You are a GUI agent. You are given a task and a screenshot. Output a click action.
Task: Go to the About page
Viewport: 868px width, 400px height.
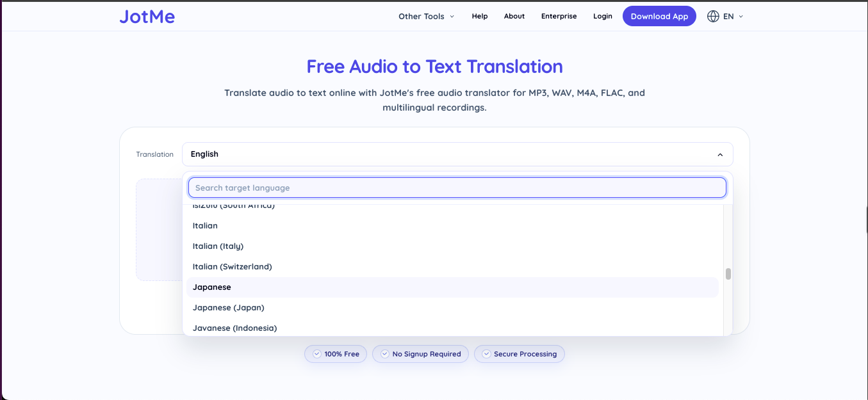[x=514, y=17]
